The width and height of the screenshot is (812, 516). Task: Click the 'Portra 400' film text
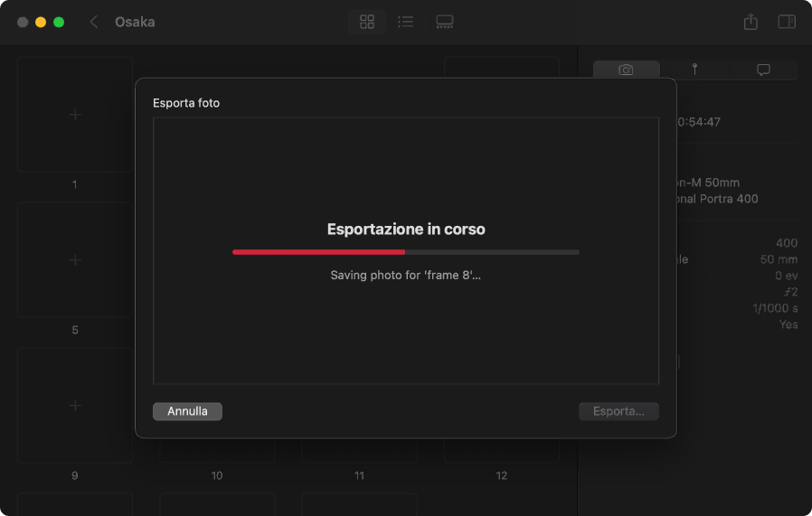pos(729,199)
